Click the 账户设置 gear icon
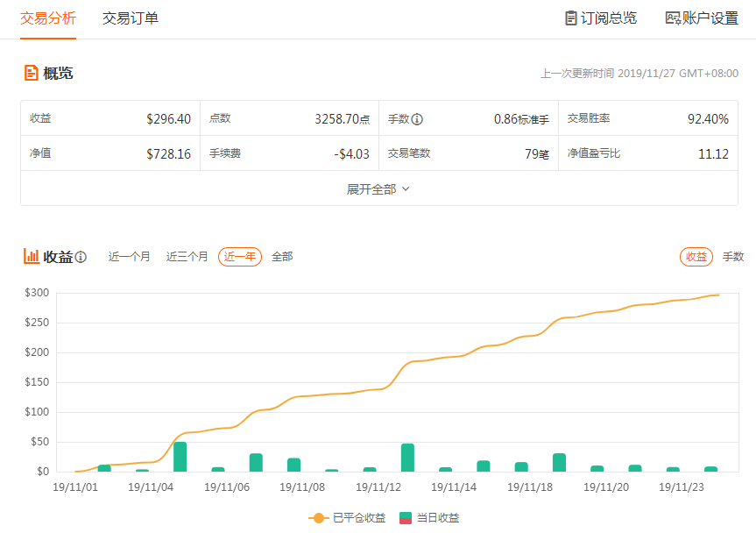This screenshot has width=756, height=533. (673, 18)
